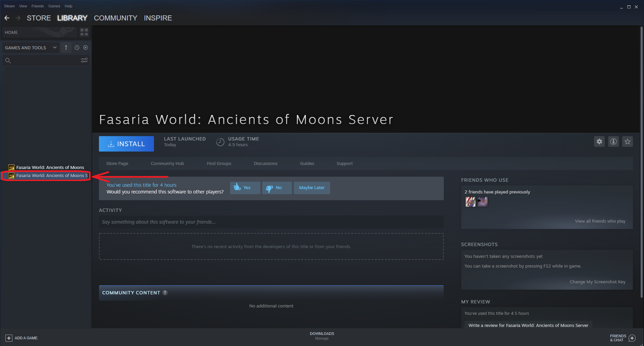Go back with the left arrow
This screenshot has width=644, height=346.
click(x=7, y=18)
